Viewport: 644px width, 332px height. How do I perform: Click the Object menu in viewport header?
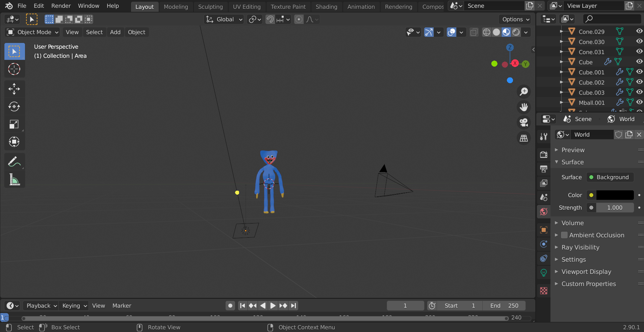coord(136,32)
